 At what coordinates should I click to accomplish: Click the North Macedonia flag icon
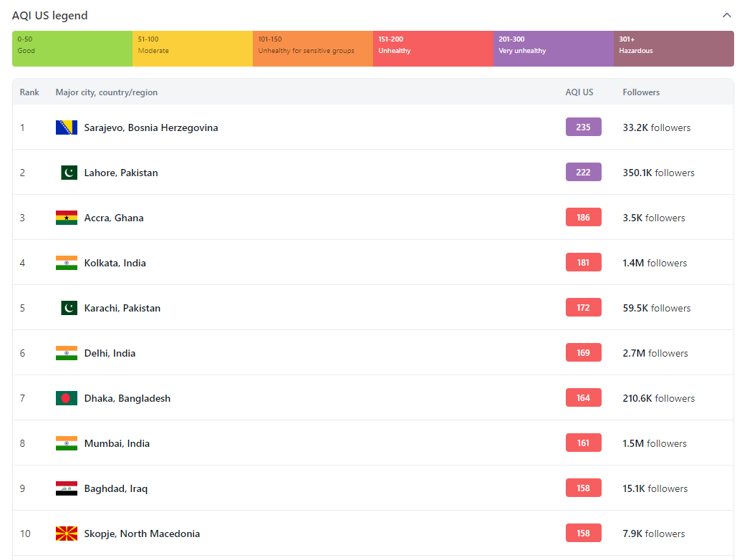67,534
